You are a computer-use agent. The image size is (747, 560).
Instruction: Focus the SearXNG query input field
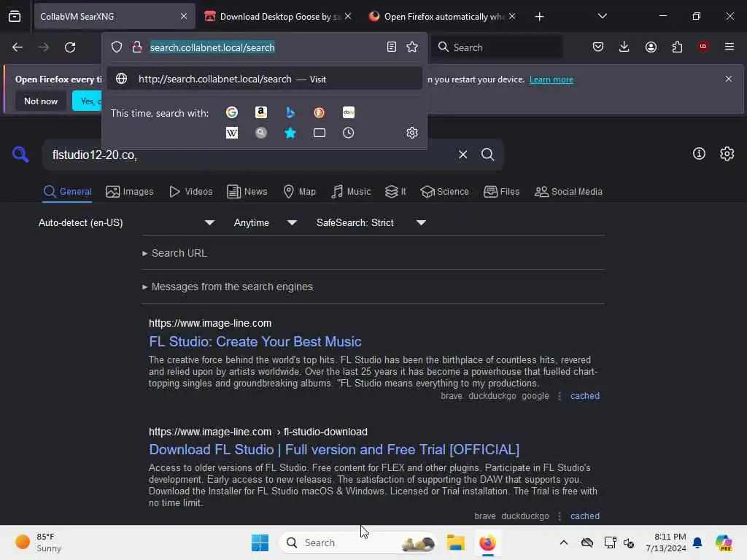(x=248, y=155)
